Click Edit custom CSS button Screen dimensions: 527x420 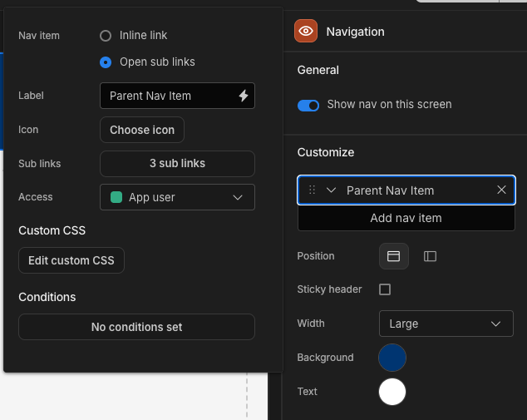point(71,260)
